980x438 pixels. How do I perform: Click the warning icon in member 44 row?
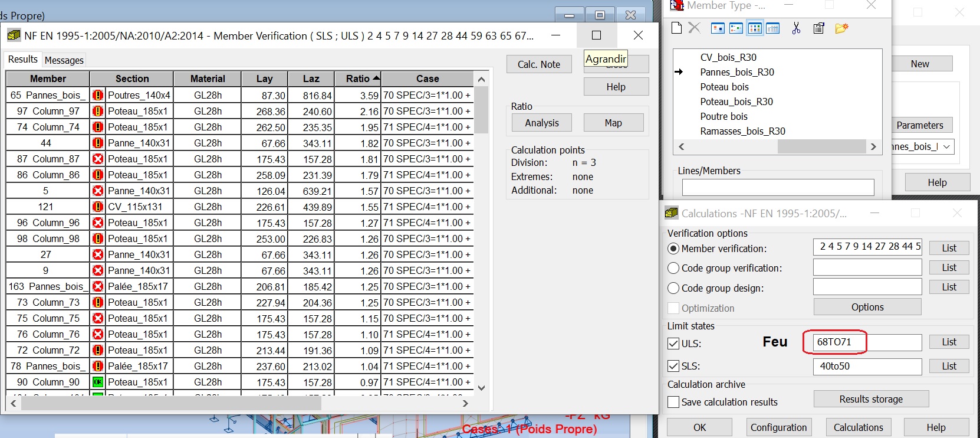coord(98,143)
